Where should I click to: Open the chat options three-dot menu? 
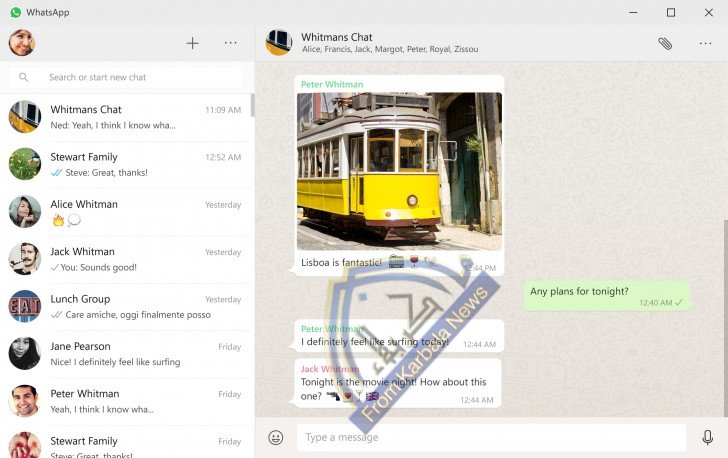click(705, 43)
